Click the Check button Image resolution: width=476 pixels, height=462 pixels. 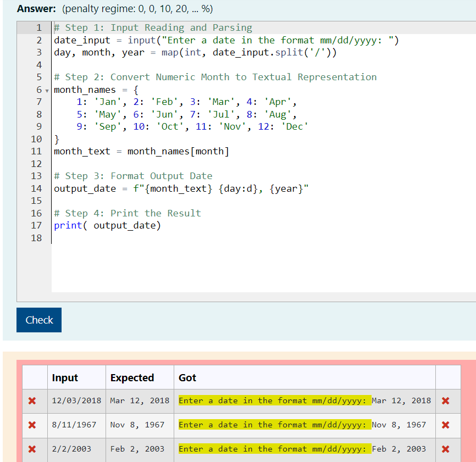[39, 320]
